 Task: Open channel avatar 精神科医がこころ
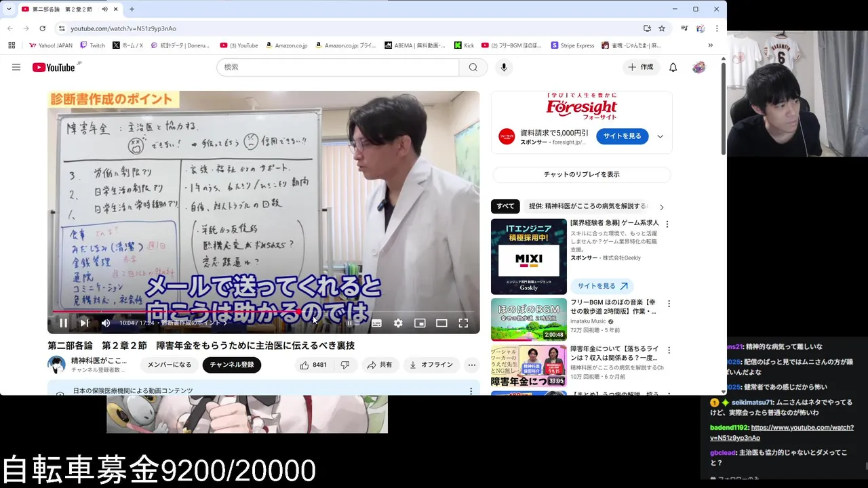click(x=56, y=365)
